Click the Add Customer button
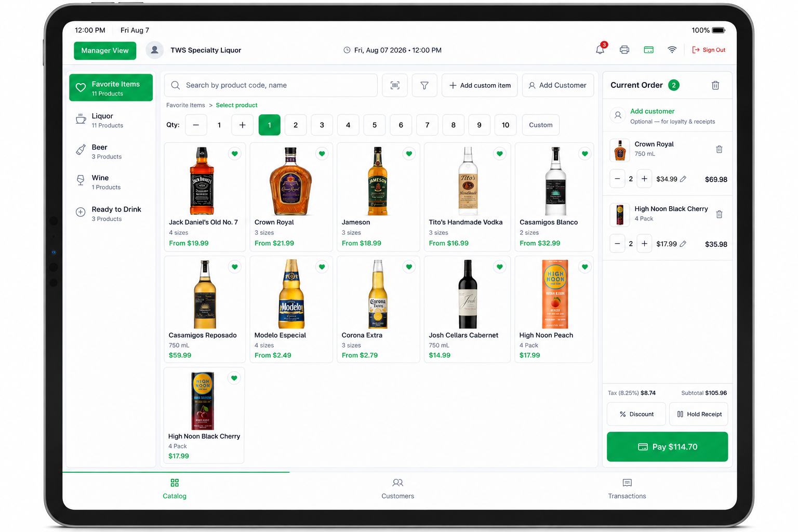 coord(557,85)
